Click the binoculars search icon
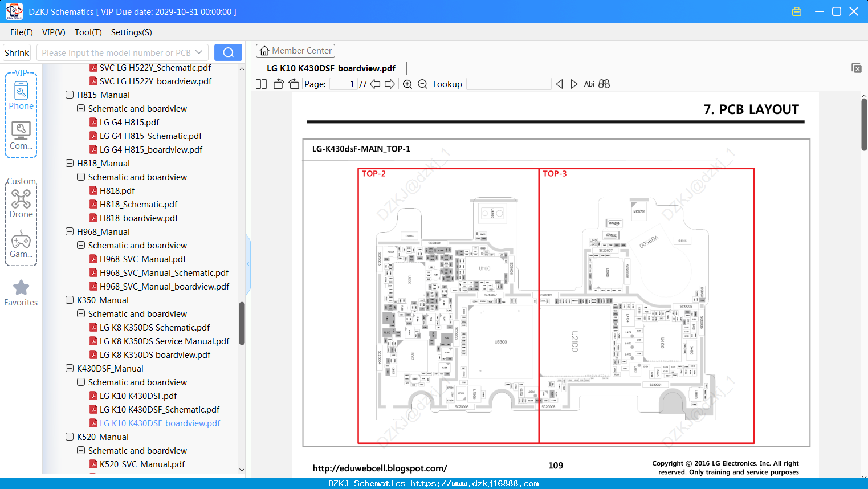The height and width of the screenshot is (489, 868). (604, 84)
